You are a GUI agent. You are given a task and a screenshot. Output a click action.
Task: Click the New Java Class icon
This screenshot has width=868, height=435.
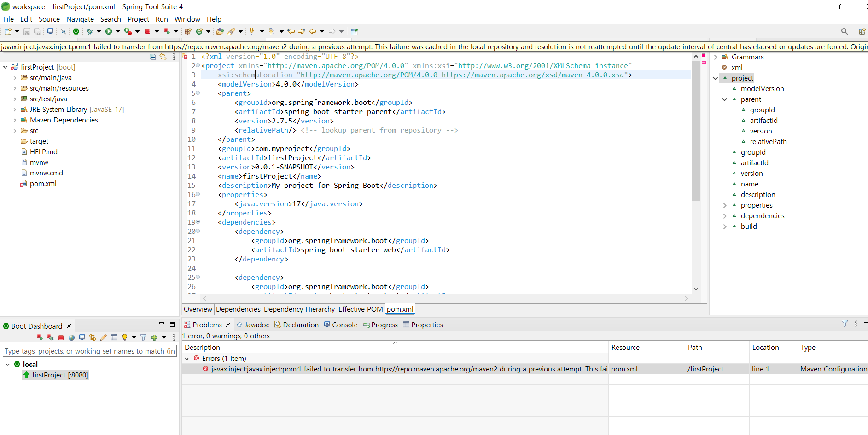point(199,31)
